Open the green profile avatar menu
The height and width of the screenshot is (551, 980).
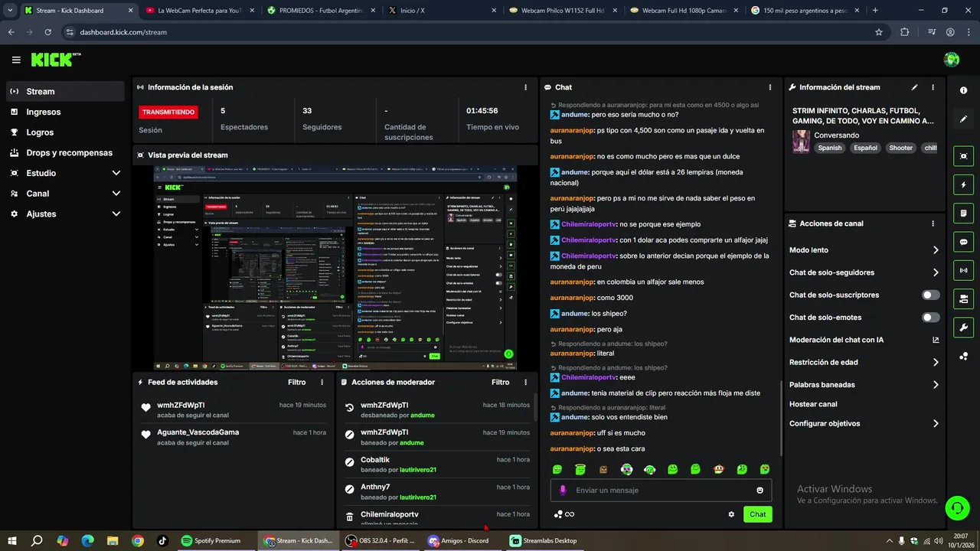[x=952, y=60]
